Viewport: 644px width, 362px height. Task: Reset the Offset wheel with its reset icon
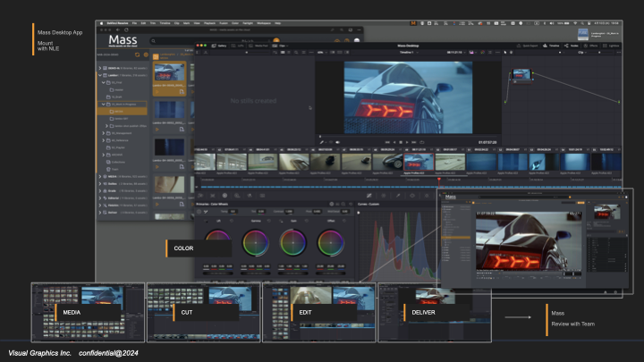tap(344, 221)
